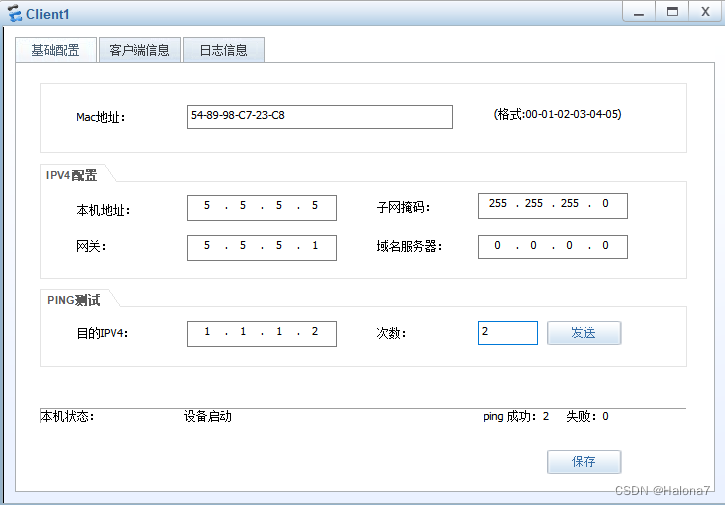The height and width of the screenshot is (505, 725).
Task: Click the 目的IPV4 address field
Action: (x=262, y=334)
